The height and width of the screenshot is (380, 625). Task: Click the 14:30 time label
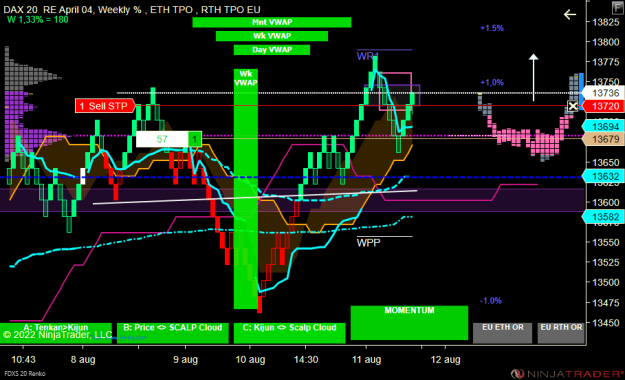[306, 360]
